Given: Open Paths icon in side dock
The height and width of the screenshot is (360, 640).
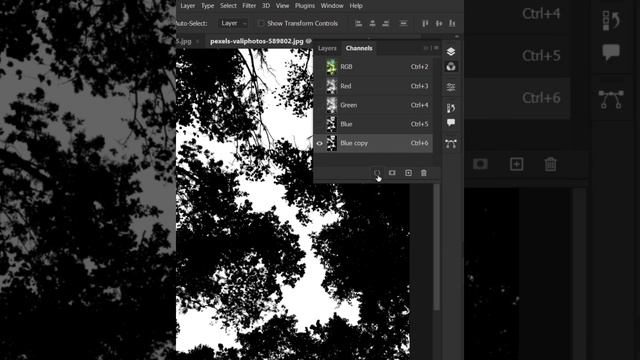Looking at the screenshot, I should tap(451, 144).
